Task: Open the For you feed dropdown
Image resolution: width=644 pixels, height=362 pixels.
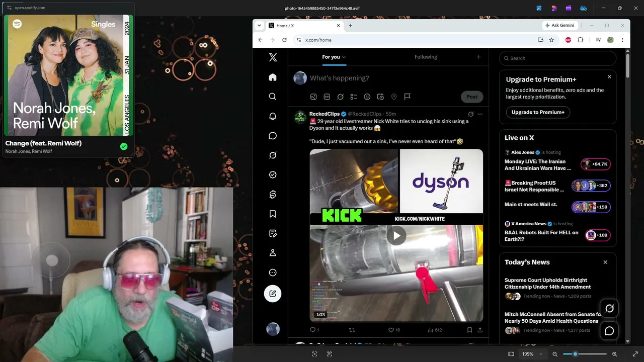Action: (334, 57)
